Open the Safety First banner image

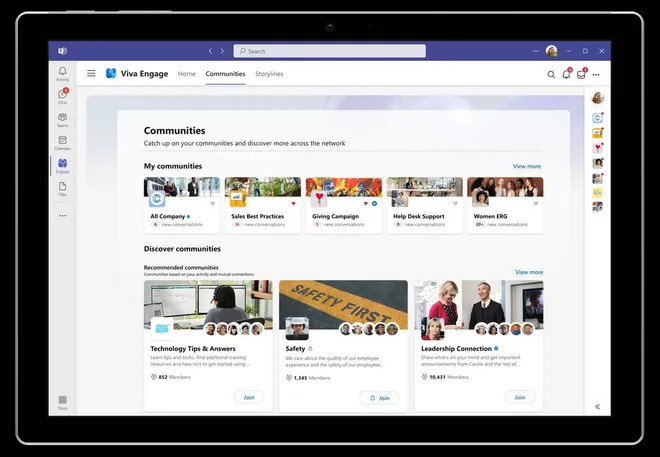click(x=343, y=305)
